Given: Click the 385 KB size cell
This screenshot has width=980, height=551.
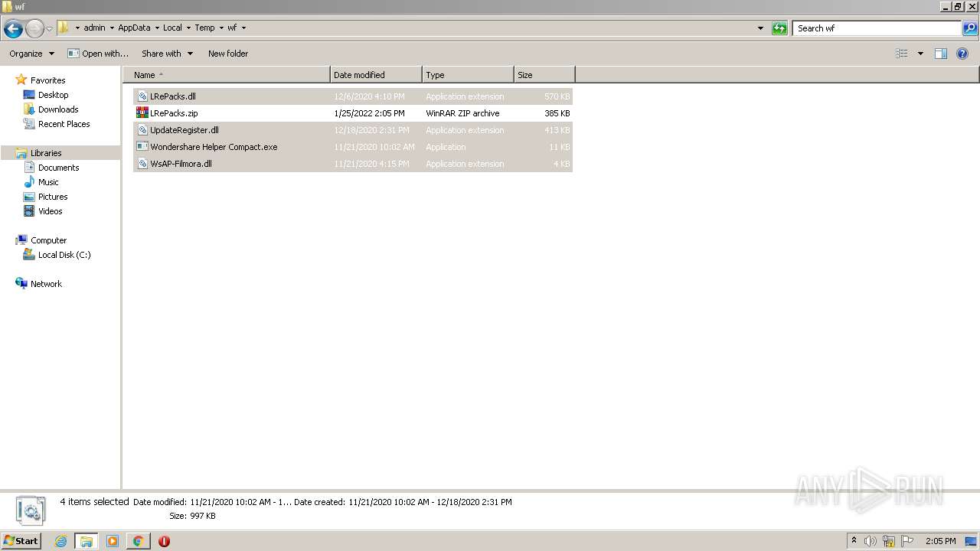Looking at the screenshot, I should click(x=557, y=113).
